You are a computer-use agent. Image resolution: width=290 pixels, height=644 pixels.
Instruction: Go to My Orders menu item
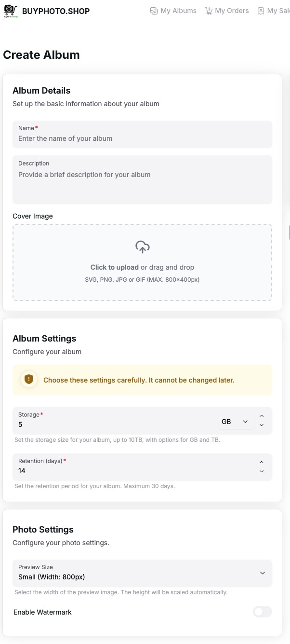[x=232, y=11]
